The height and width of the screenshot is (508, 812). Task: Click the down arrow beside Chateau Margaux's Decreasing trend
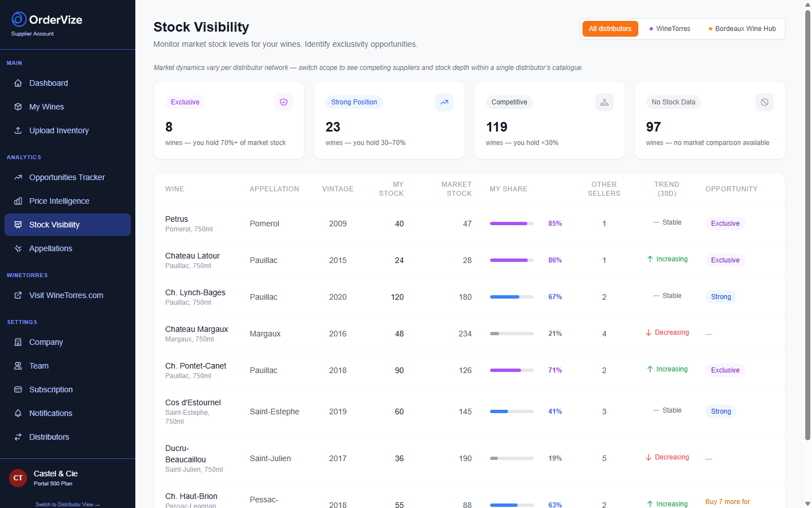648,332
